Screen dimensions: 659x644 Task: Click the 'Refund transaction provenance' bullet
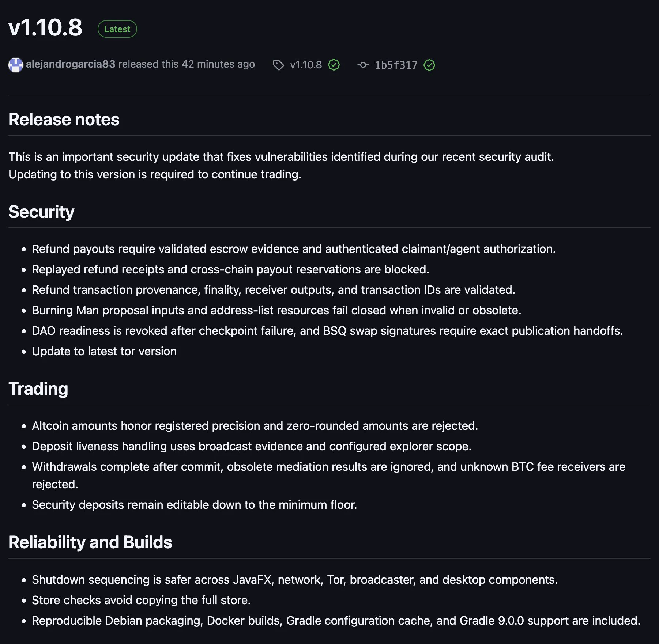pyautogui.click(x=274, y=290)
